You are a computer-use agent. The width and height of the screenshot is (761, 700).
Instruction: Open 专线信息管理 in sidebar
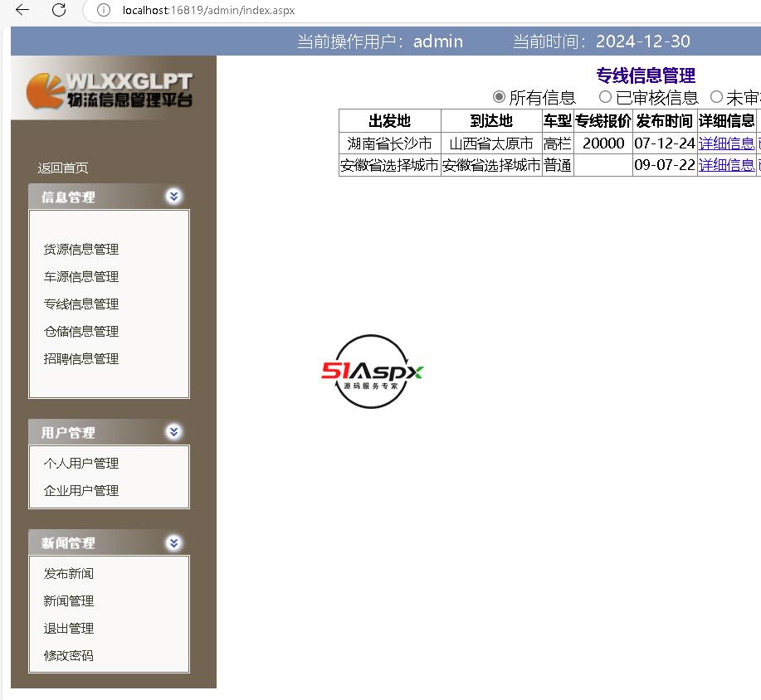pos(81,304)
